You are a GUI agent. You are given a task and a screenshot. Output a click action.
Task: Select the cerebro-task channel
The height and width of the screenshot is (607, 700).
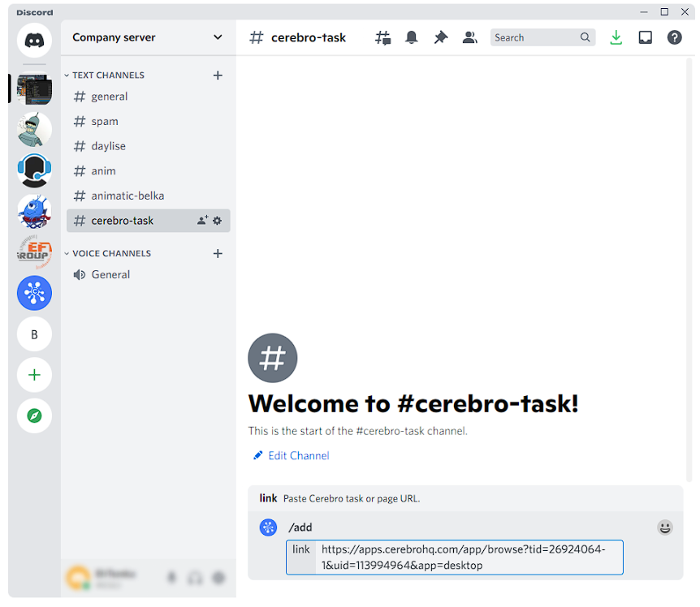point(149,221)
